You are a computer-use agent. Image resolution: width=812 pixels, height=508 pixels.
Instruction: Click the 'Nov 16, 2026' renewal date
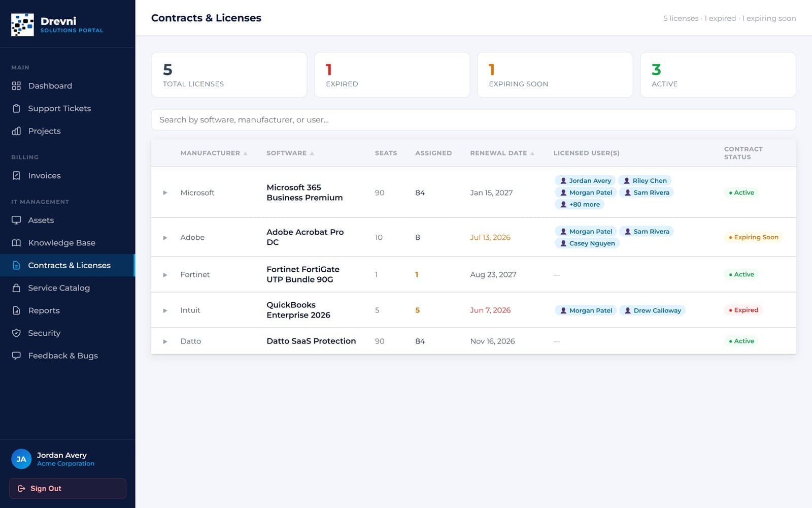pyautogui.click(x=492, y=341)
